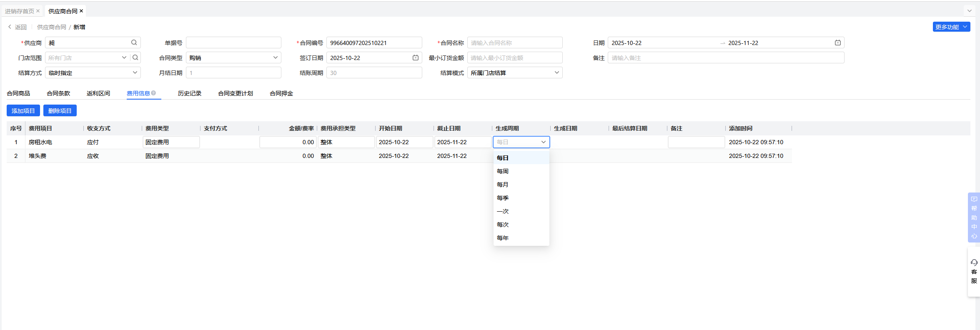980x330 pixels.
Task: Close the 进销存首页 tab
Action: pos(38,11)
